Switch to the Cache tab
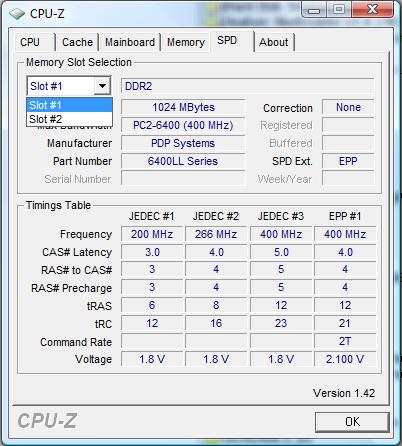This screenshot has width=402, height=446. point(77,42)
